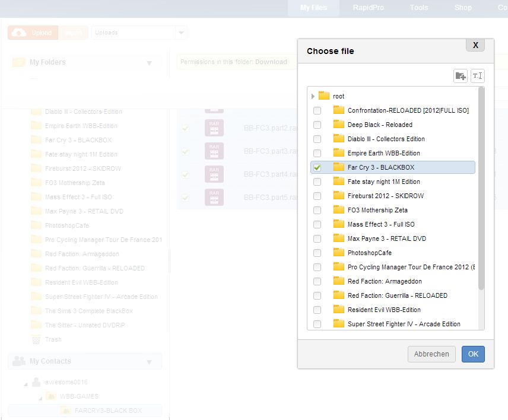508x420 pixels.
Task: Open the Uploads dropdown arrow
Action: pos(182,33)
